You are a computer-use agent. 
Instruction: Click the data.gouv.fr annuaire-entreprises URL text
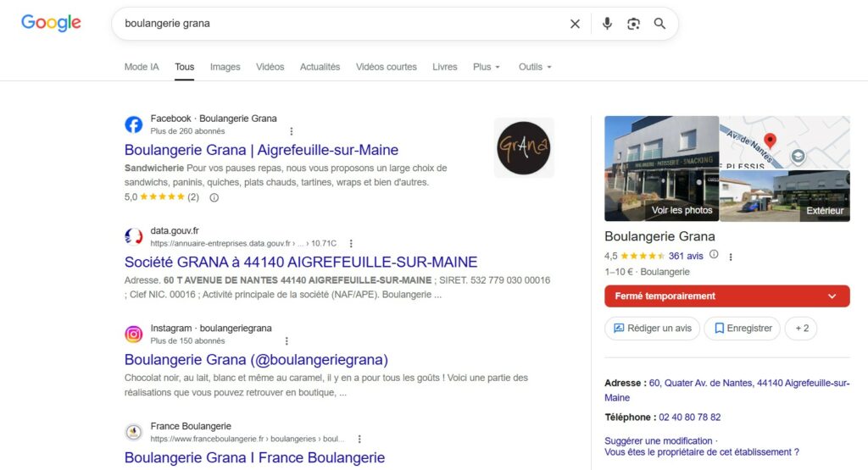click(x=243, y=243)
